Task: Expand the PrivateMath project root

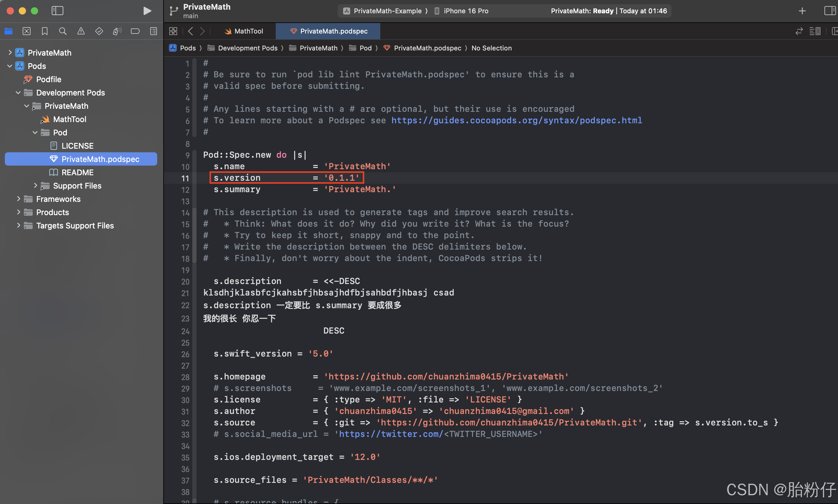Action: coord(10,52)
